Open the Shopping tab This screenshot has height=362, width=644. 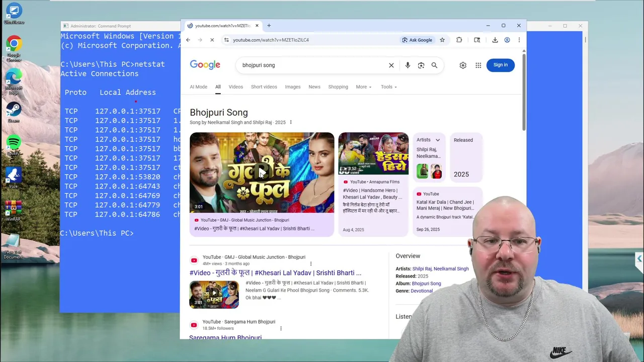[338, 87]
